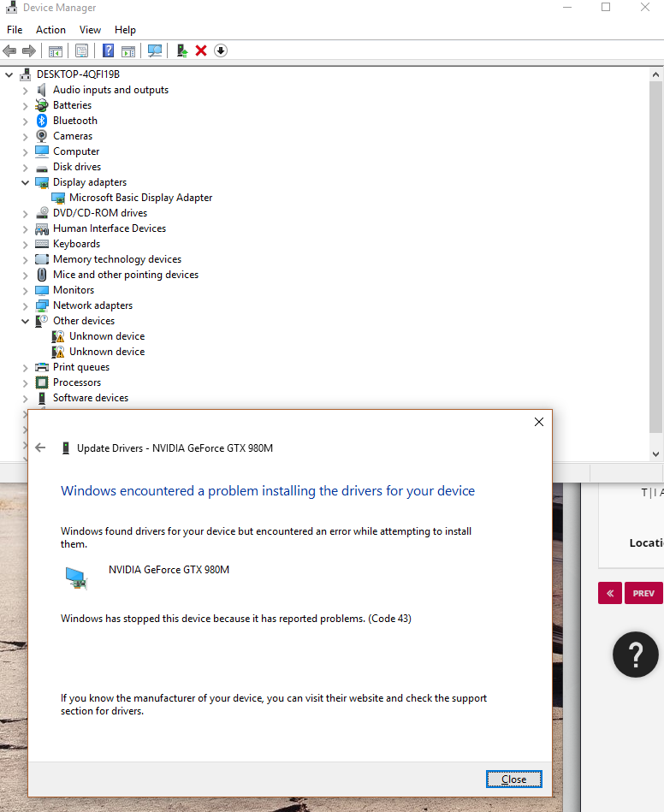Select the second Unknown device entry
The width and height of the screenshot is (664, 812).
coord(107,352)
